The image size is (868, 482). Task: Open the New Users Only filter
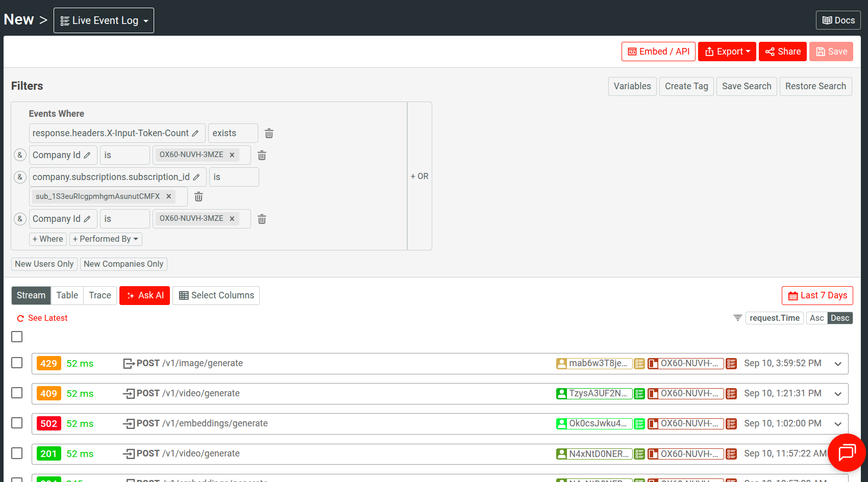(x=44, y=264)
